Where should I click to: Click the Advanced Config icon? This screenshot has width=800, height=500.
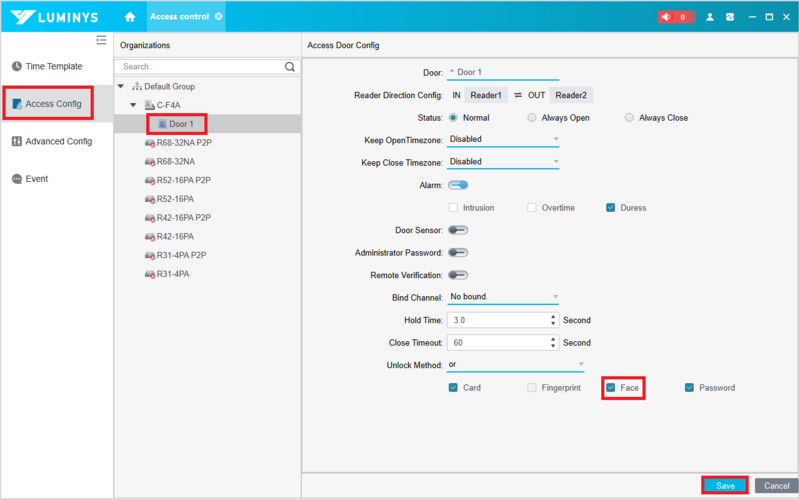[17, 141]
